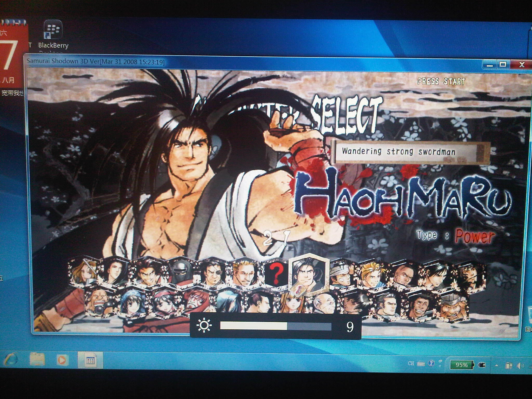Click the PRESS START prompt
The image size is (532, 399).
pyautogui.click(x=441, y=82)
